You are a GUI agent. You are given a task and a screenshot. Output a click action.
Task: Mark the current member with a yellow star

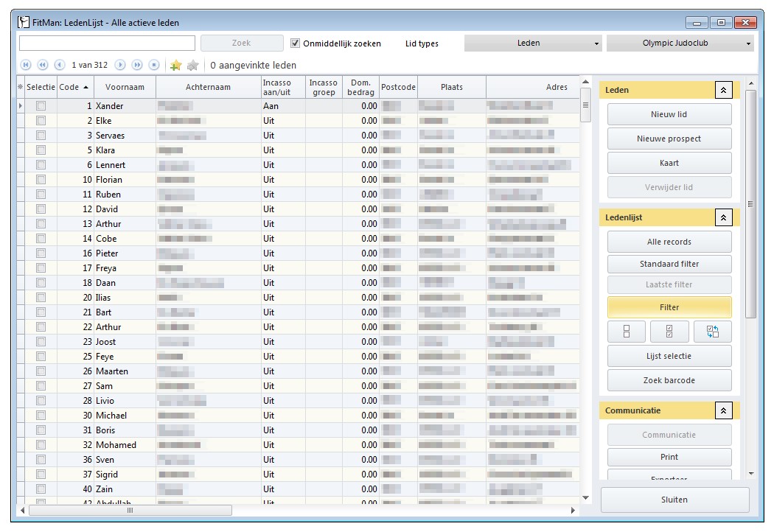point(175,64)
